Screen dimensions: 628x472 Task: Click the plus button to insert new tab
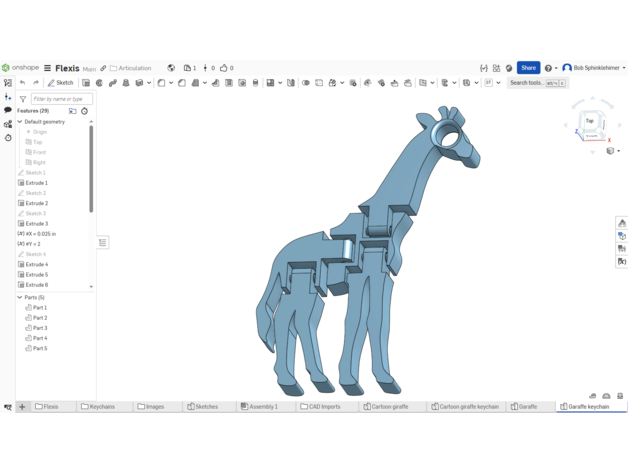(x=22, y=407)
